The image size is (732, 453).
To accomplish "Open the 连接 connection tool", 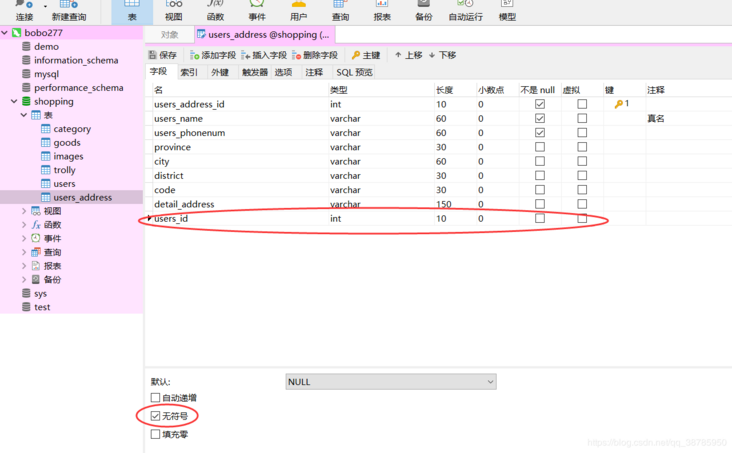I will (24, 11).
